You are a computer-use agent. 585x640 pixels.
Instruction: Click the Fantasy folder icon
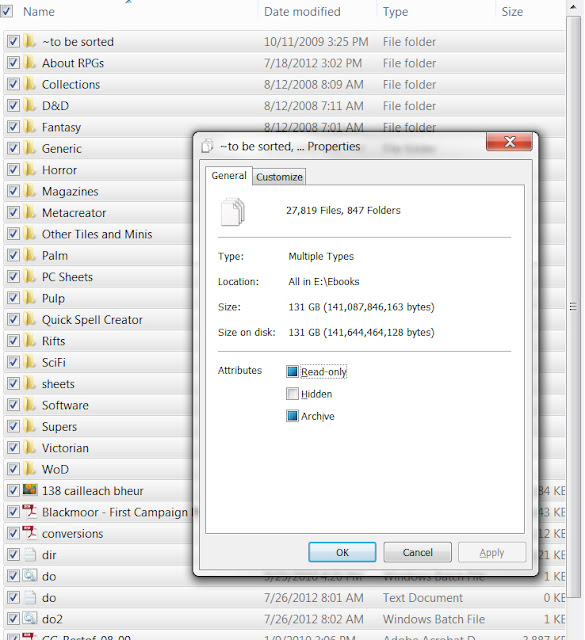(x=29, y=127)
